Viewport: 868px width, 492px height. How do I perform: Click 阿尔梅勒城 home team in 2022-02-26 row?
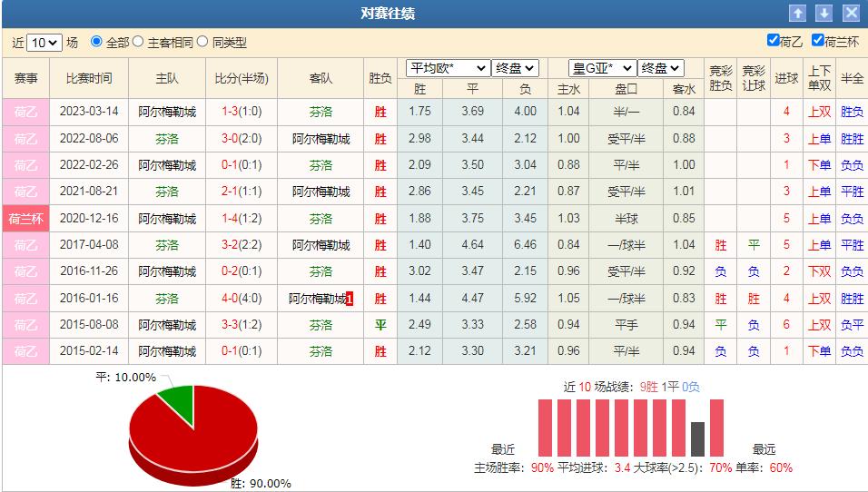pos(167,165)
